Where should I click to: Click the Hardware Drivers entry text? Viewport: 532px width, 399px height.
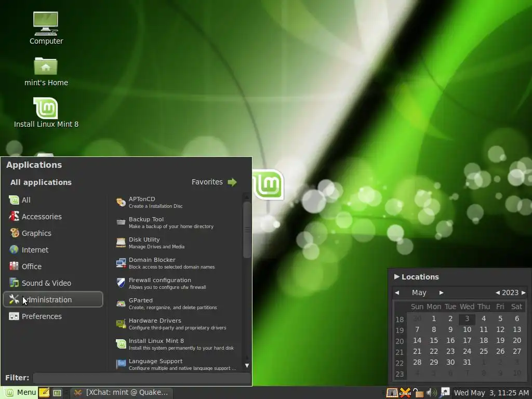click(155, 321)
